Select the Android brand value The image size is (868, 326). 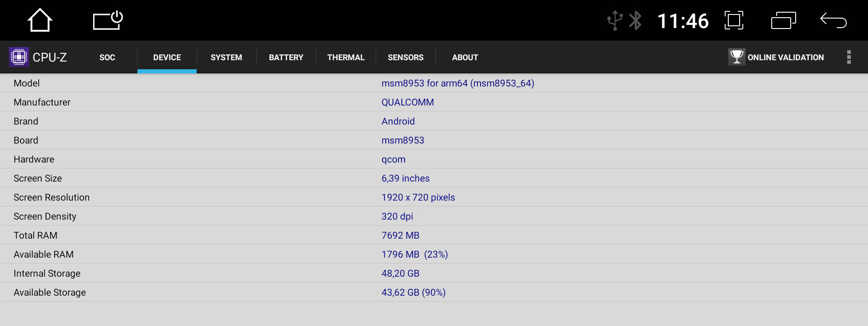[398, 121]
